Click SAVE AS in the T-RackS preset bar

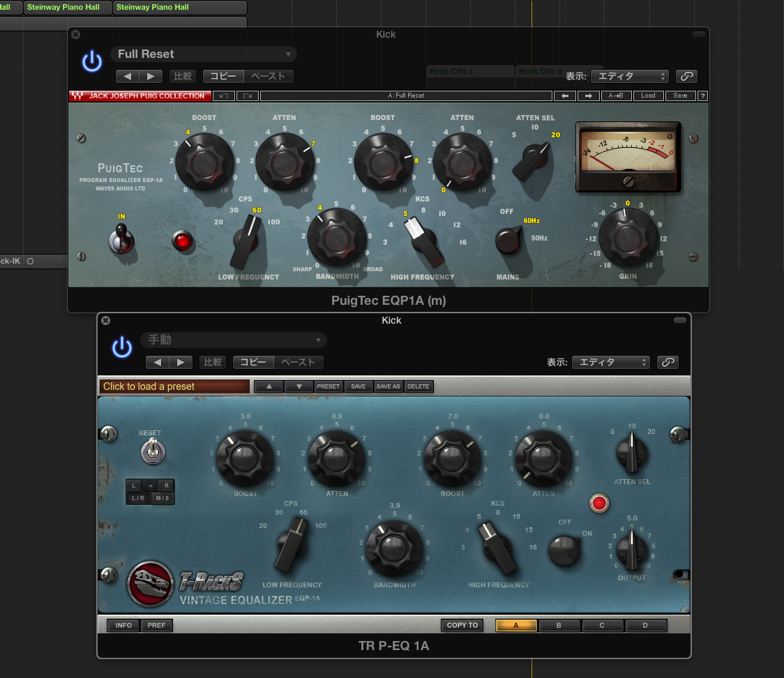point(388,386)
